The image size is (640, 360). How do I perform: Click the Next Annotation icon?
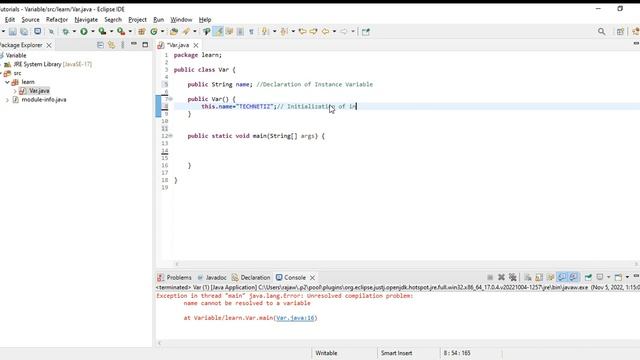[x=265, y=31]
